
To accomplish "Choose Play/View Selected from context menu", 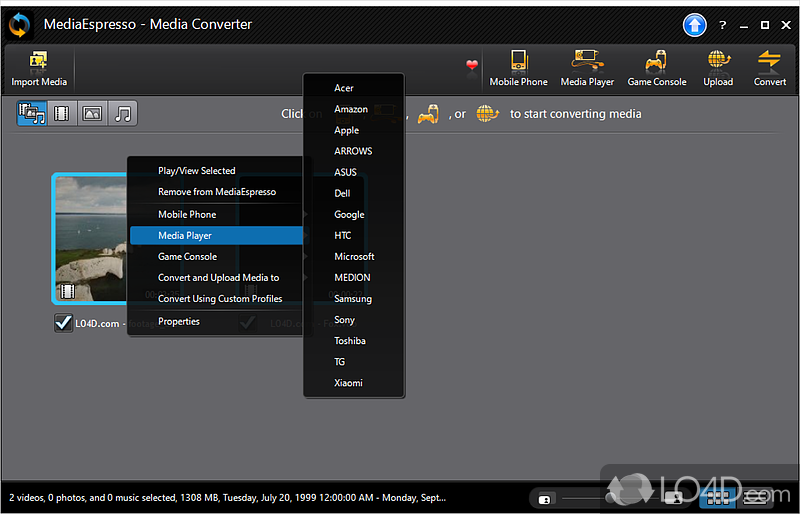I will click(x=216, y=170).
